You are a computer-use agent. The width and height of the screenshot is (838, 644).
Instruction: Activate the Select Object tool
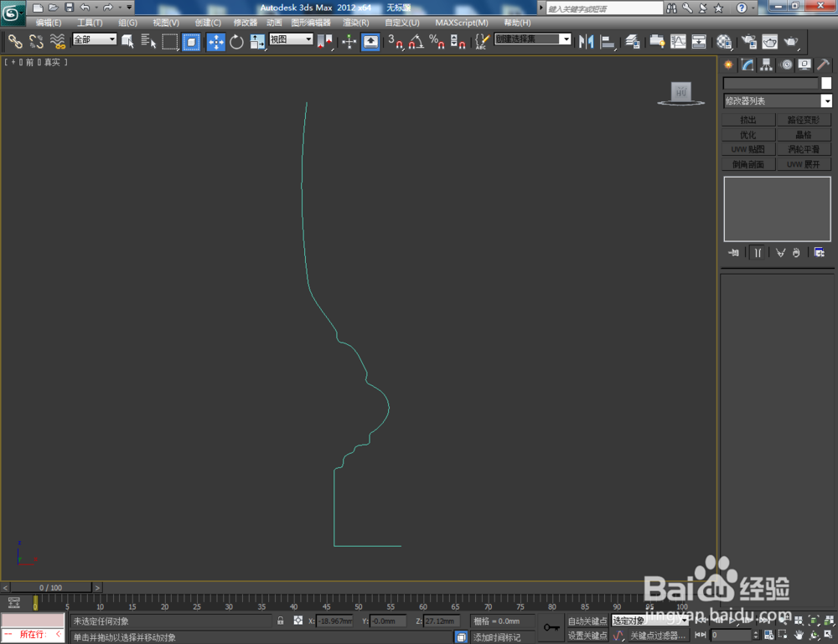(x=127, y=42)
